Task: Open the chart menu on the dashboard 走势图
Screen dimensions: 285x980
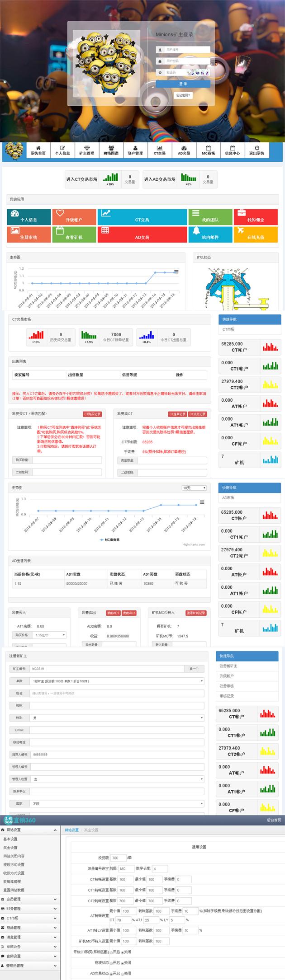Action: click(x=176, y=272)
